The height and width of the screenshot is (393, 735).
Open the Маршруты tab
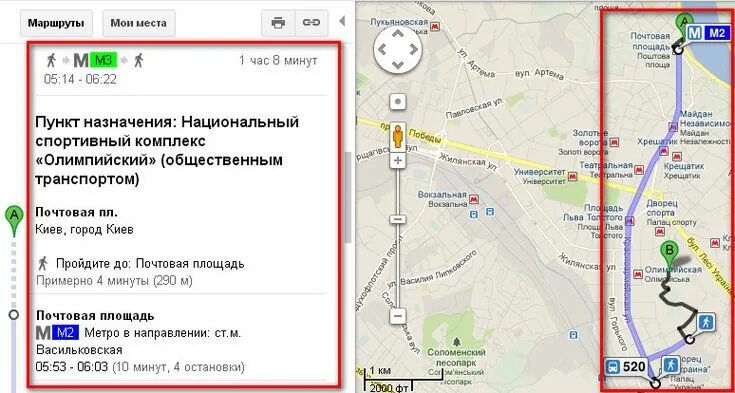[x=56, y=23]
